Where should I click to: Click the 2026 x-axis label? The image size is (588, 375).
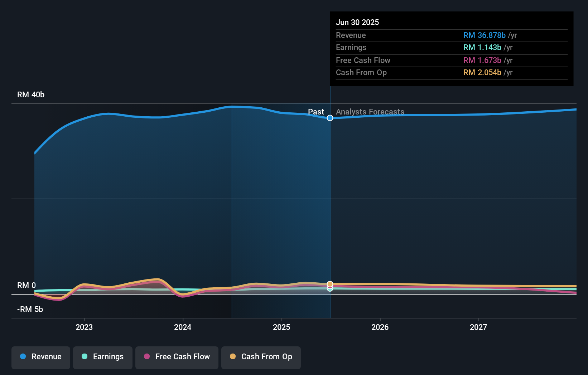click(x=380, y=327)
